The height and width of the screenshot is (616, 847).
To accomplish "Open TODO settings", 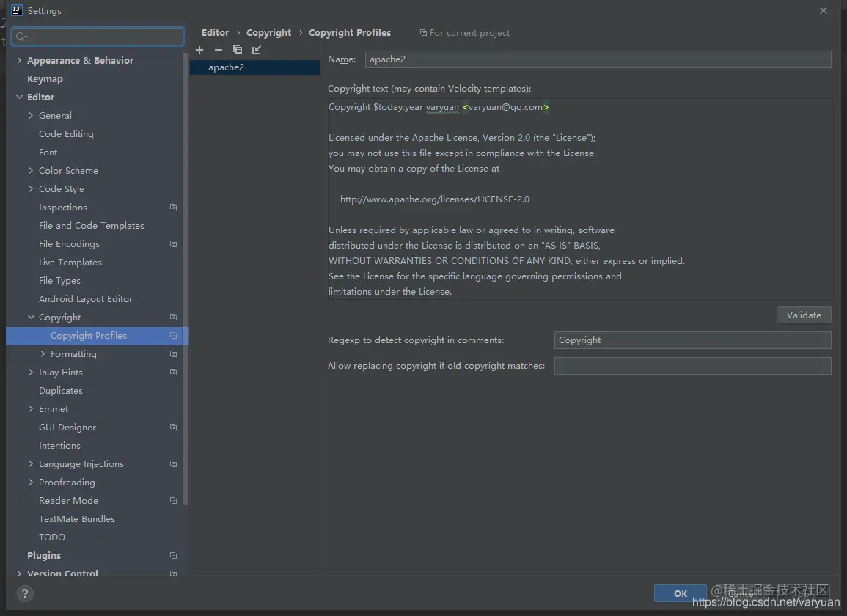I will pyautogui.click(x=52, y=537).
